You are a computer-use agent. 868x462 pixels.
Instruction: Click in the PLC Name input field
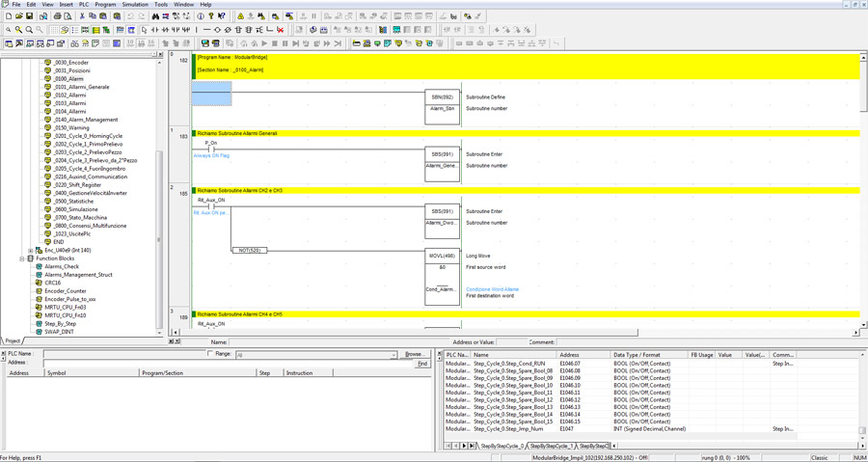[123, 354]
